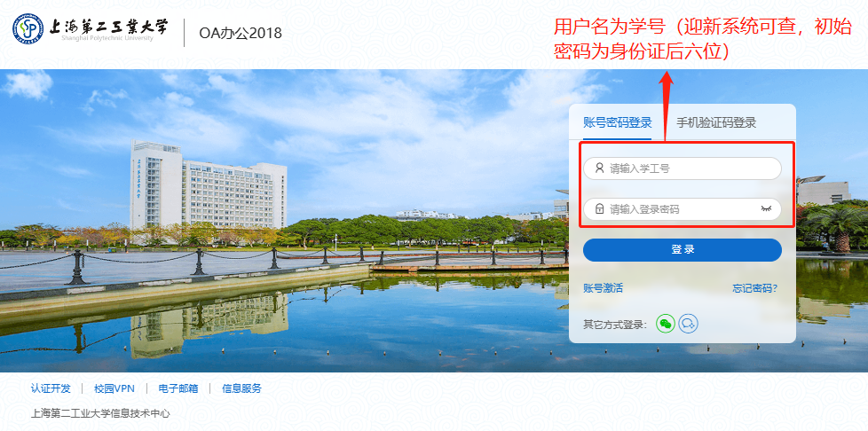Viewport: 868px width, 431px height.
Task: Choose the blue Enterprise WeChat login icon
Action: click(x=688, y=323)
